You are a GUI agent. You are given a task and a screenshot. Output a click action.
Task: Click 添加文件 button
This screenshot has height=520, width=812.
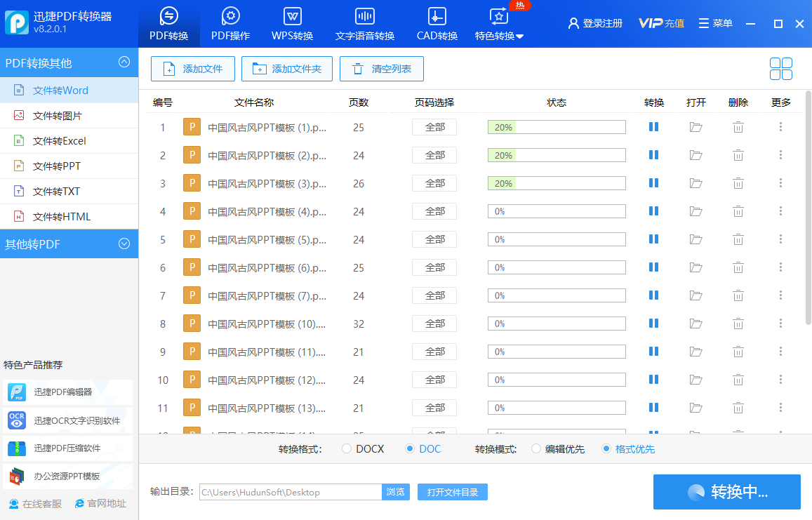(192, 69)
